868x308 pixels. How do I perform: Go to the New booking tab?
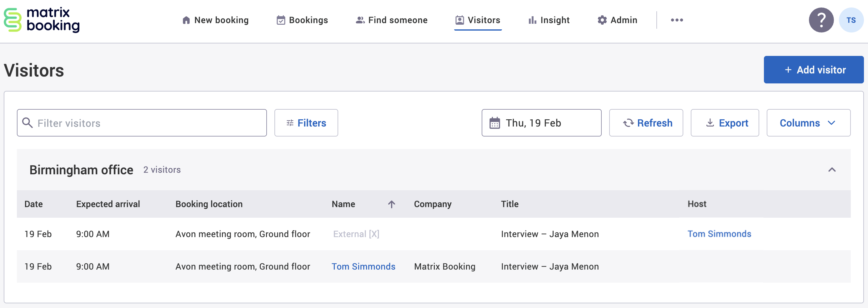pos(215,20)
